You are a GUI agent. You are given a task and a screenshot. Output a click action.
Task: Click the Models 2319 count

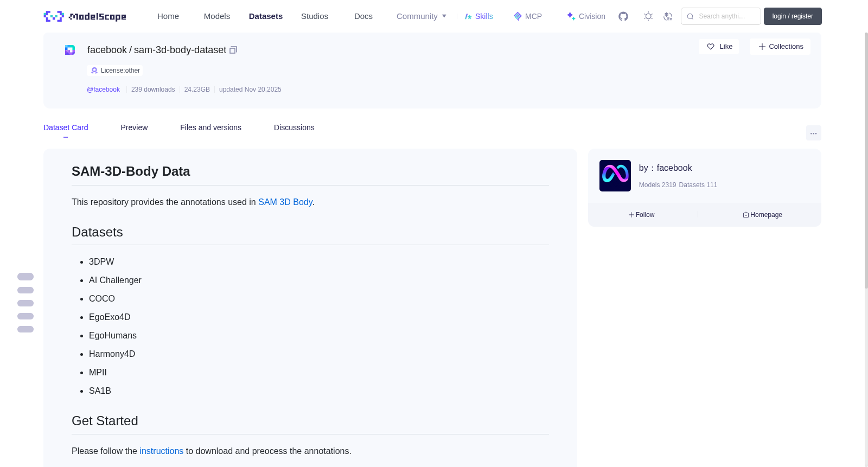pos(658,185)
